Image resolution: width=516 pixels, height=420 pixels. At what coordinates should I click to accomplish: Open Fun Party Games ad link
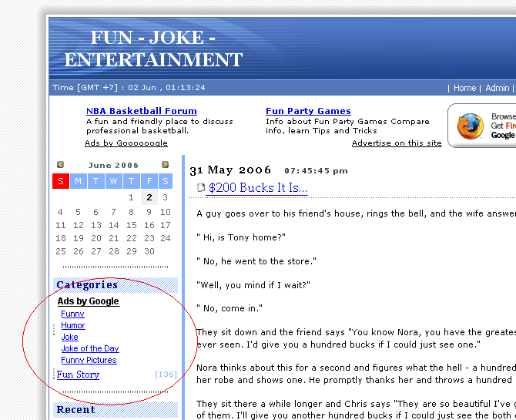tap(308, 111)
